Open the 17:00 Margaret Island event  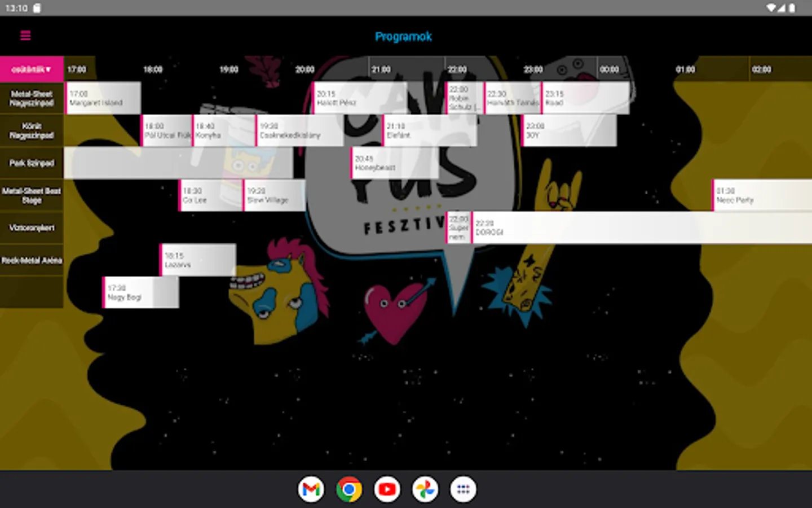(103, 98)
